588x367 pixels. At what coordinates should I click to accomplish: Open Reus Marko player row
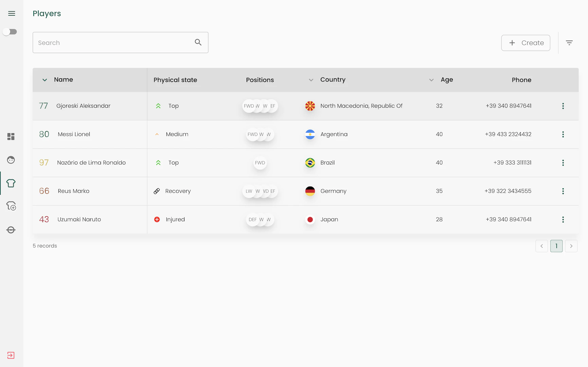(74, 191)
